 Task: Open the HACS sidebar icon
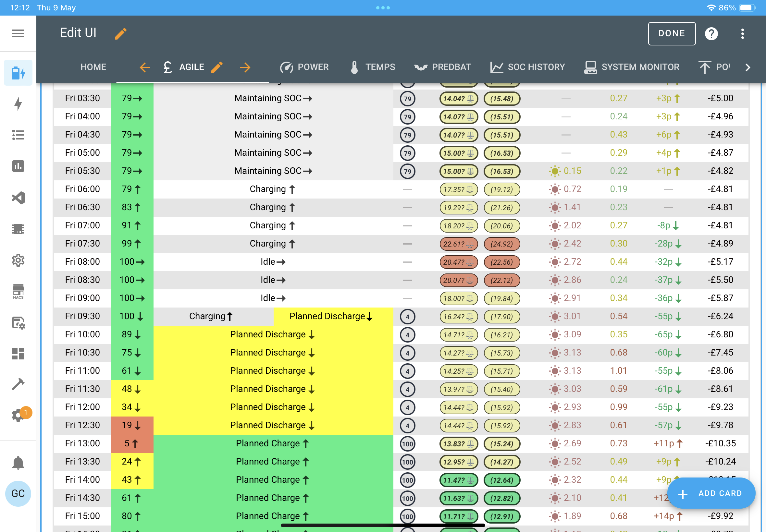click(x=18, y=291)
